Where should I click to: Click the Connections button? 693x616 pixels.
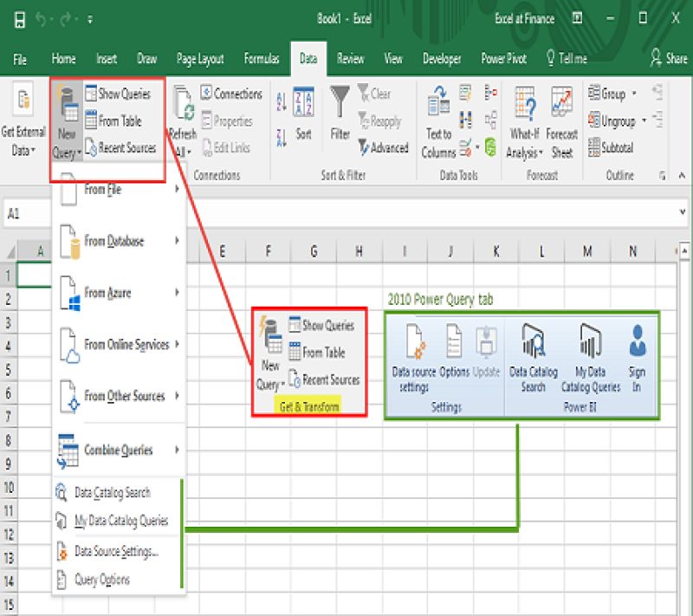(231, 94)
